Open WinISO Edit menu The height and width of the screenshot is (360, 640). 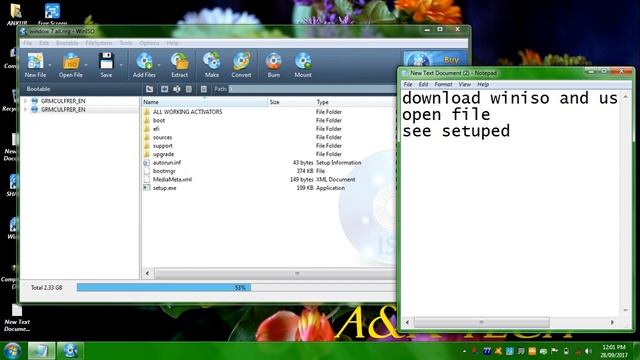tap(44, 43)
